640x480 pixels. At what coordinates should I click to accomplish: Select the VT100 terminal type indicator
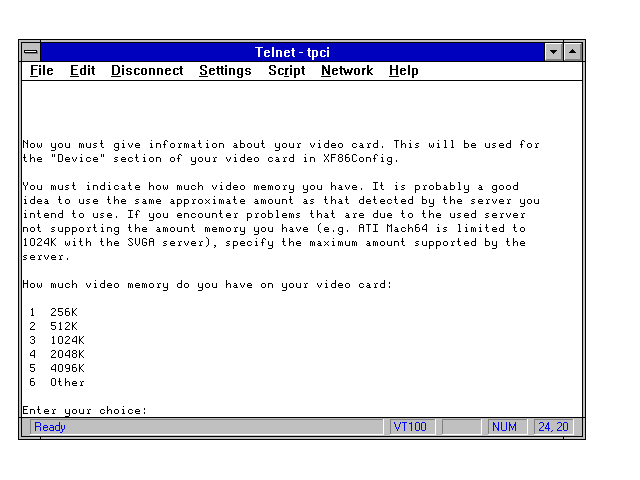coord(410,427)
